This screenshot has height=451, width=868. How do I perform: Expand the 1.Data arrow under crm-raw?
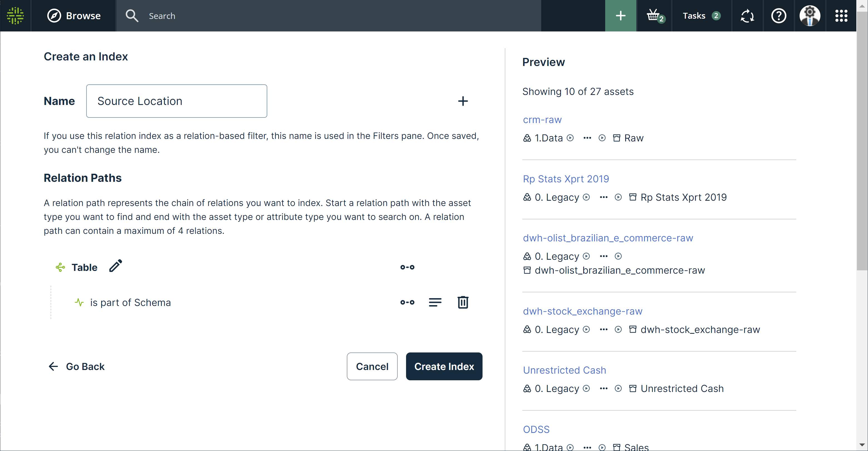click(x=570, y=138)
